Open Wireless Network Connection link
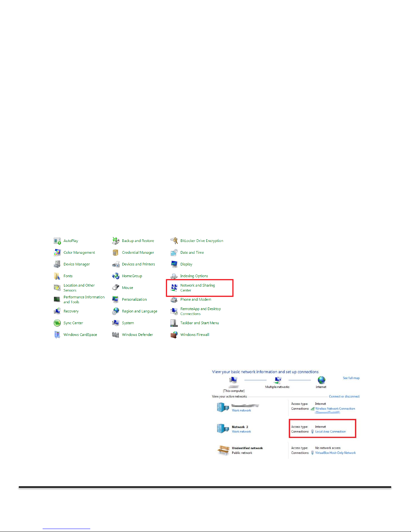Screen dimensions: 411x532 point(335,408)
